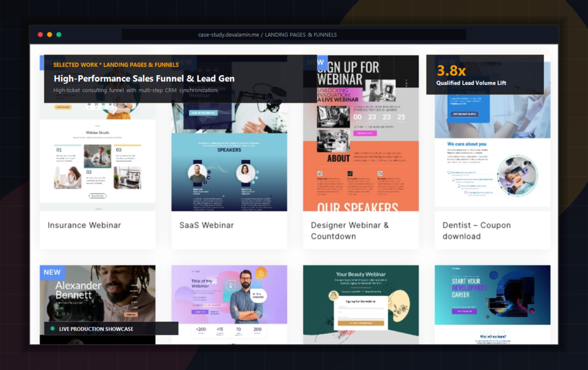Click the circular dentist patient photo
588x370 pixels.
tap(517, 176)
